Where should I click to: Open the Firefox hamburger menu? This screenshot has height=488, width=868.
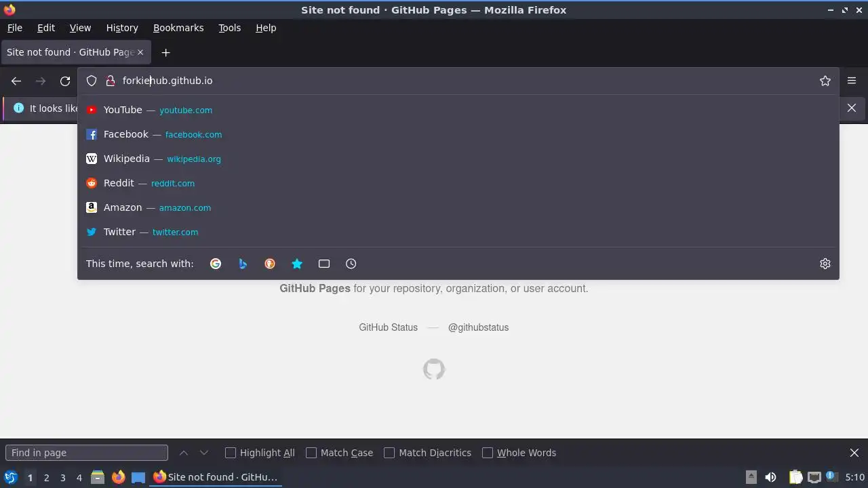(x=852, y=81)
